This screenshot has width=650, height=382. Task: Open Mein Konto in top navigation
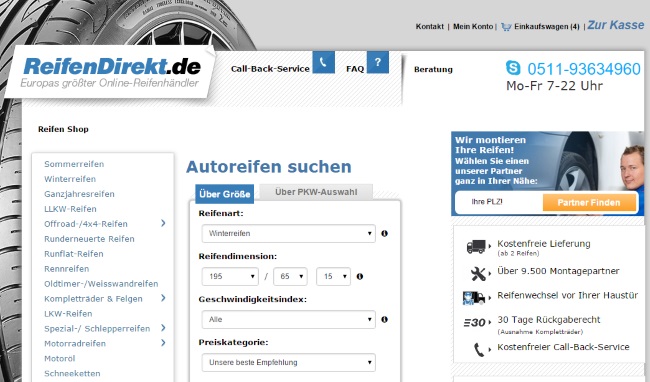pyautogui.click(x=473, y=27)
